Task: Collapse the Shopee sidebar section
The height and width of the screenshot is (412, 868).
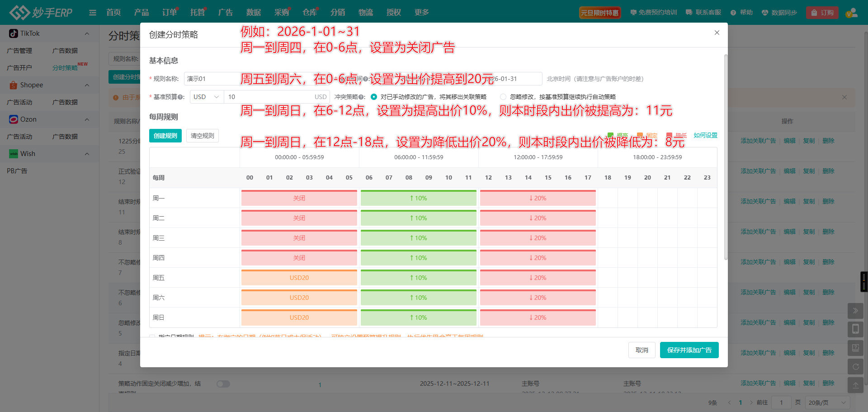Action: [x=87, y=85]
